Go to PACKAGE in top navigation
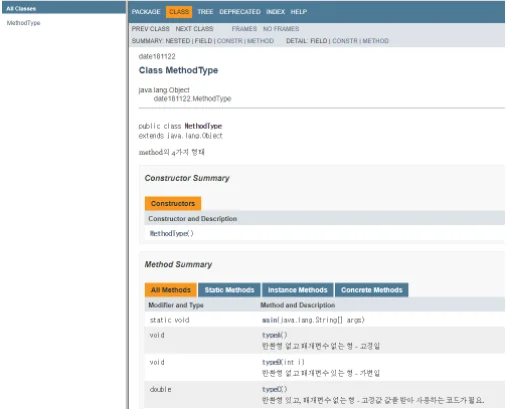The height and width of the screenshot is (409, 507). pos(146,12)
